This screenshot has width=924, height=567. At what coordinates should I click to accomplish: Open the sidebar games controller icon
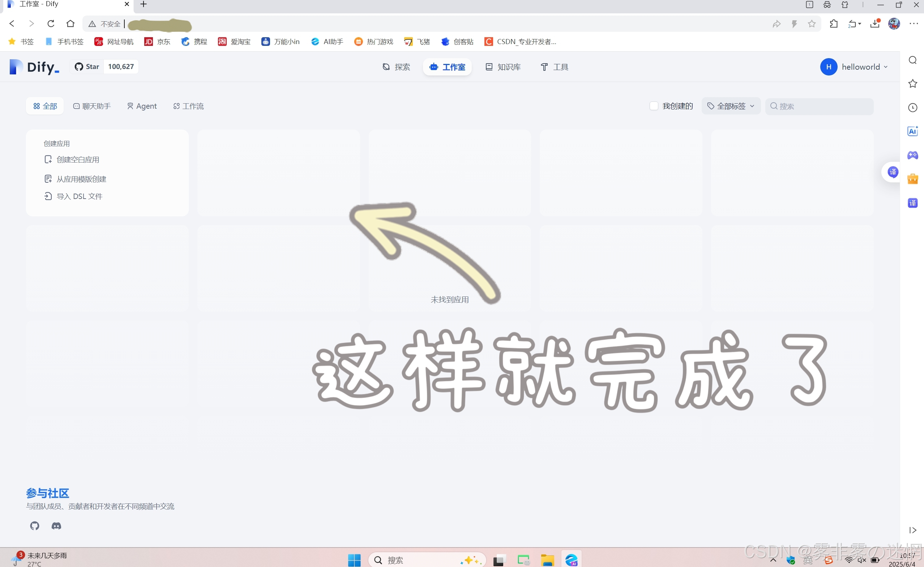912,155
